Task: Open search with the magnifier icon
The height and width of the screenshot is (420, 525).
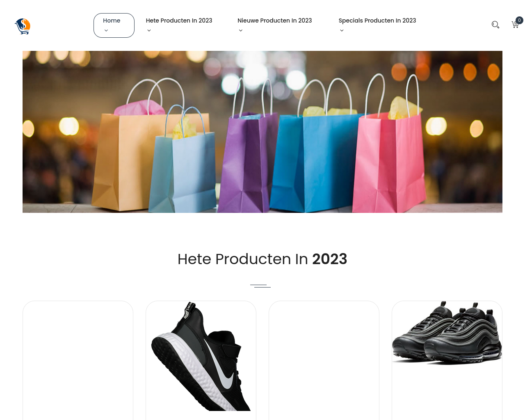Action: (495, 25)
